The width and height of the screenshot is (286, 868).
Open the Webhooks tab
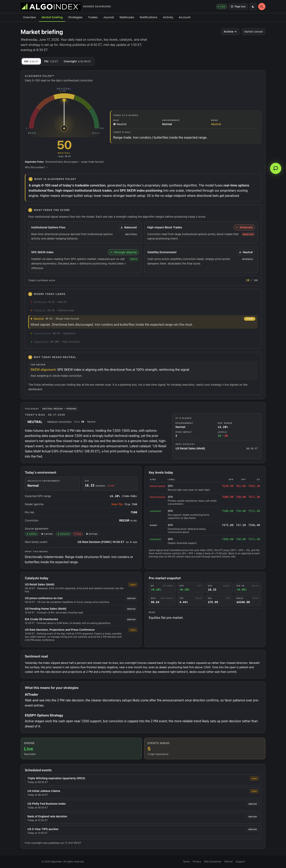[x=127, y=17]
